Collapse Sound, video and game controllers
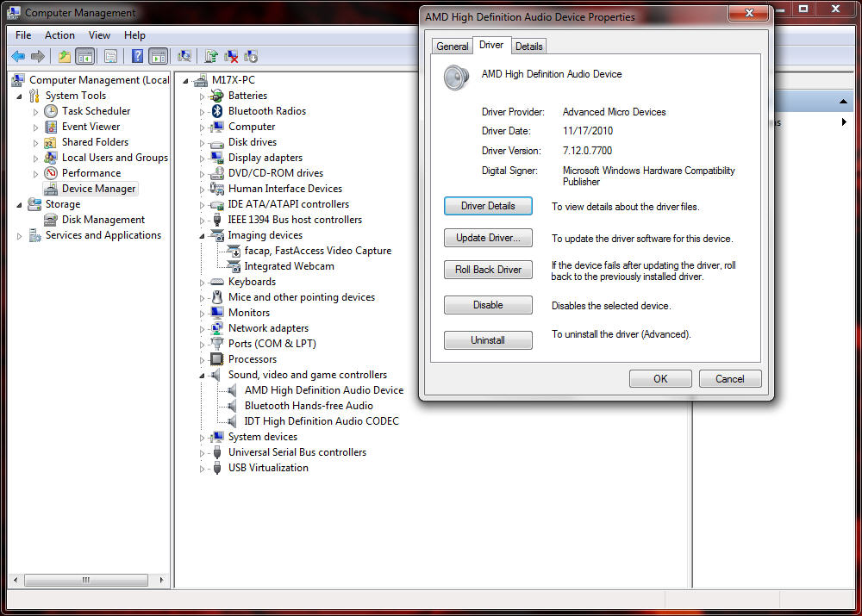Image resolution: width=862 pixels, height=616 pixels. tap(202, 376)
